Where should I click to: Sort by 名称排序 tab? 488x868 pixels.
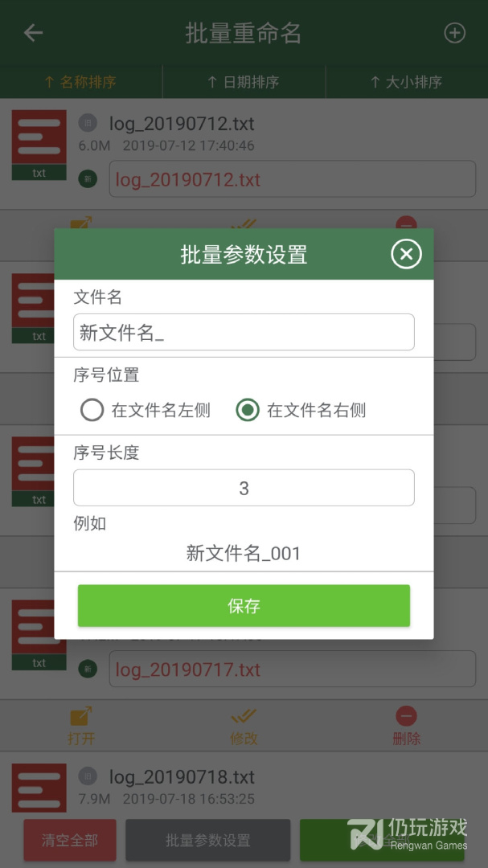pyautogui.click(x=81, y=82)
